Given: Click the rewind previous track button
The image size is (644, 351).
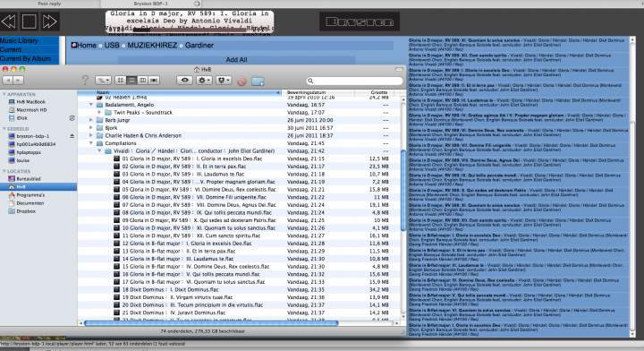Looking at the screenshot, I should [9, 21].
